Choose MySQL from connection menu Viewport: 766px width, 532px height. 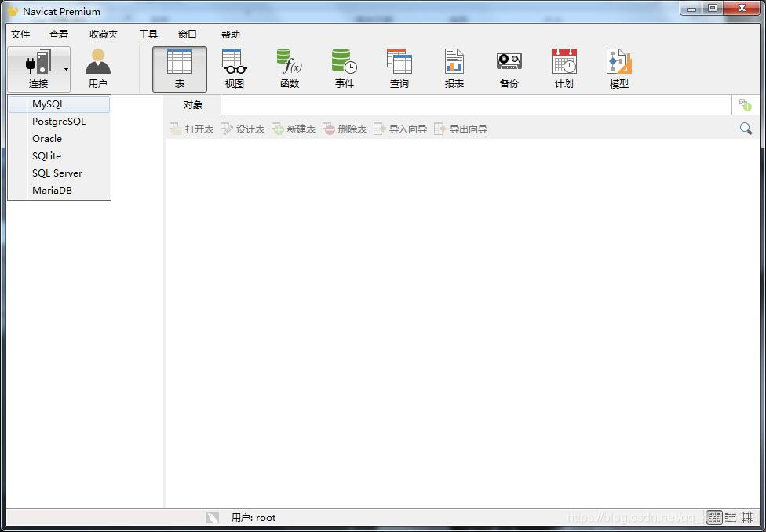tap(59, 104)
